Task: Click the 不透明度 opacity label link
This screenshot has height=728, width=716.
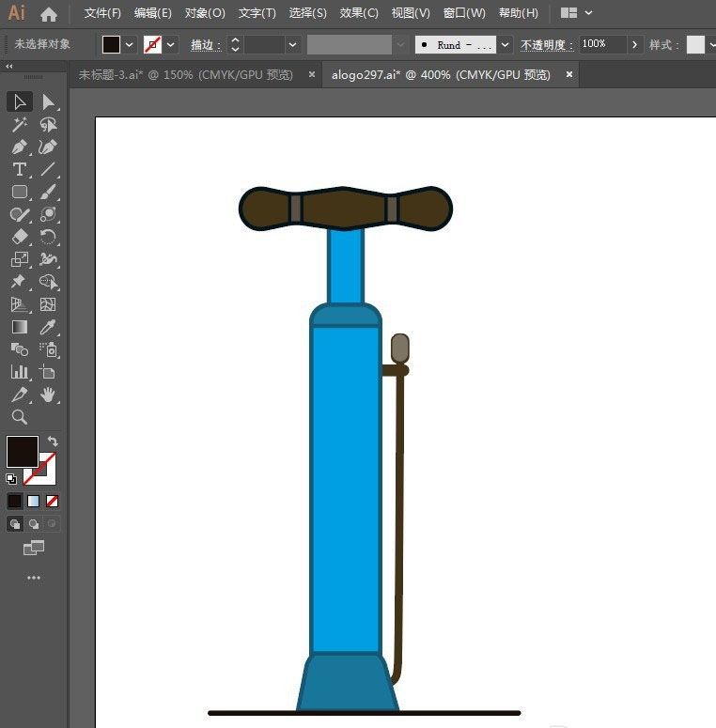Action: tap(547, 45)
